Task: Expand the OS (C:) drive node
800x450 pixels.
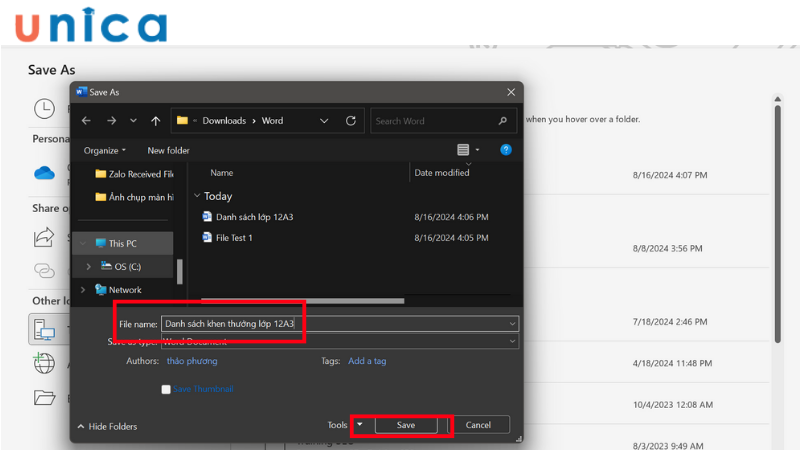Action: (x=88, y=267)
